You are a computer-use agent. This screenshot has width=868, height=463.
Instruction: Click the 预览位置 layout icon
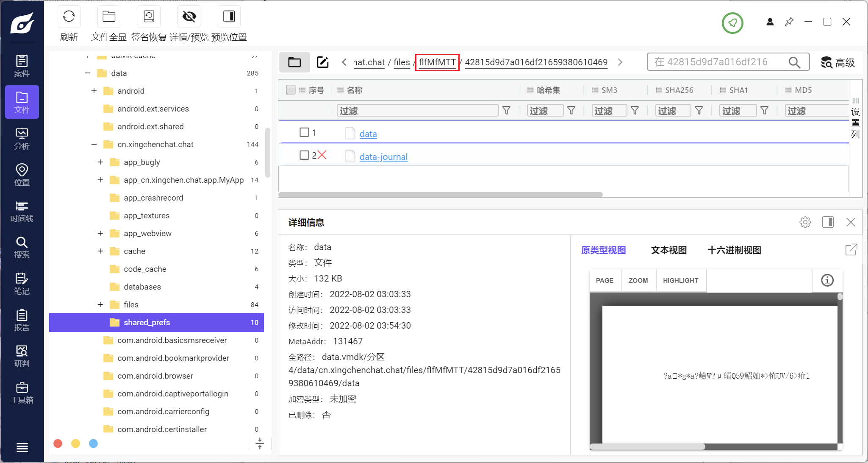tap(229, 17)
